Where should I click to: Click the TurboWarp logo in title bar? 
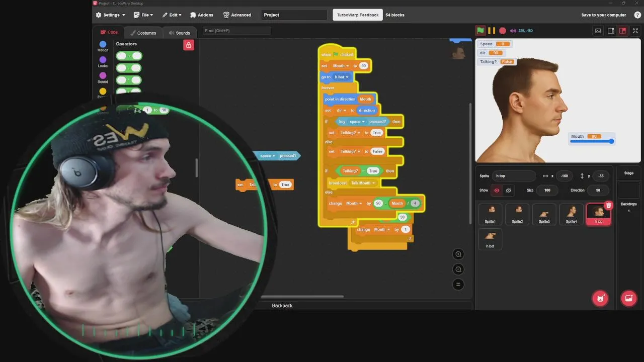coord(96,3)
